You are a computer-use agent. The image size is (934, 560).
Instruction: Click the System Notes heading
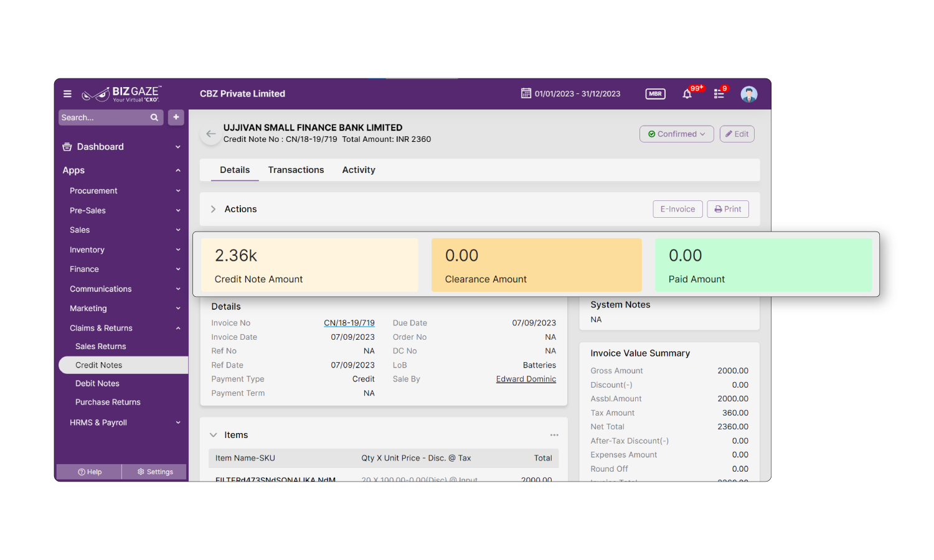[620, 305]
